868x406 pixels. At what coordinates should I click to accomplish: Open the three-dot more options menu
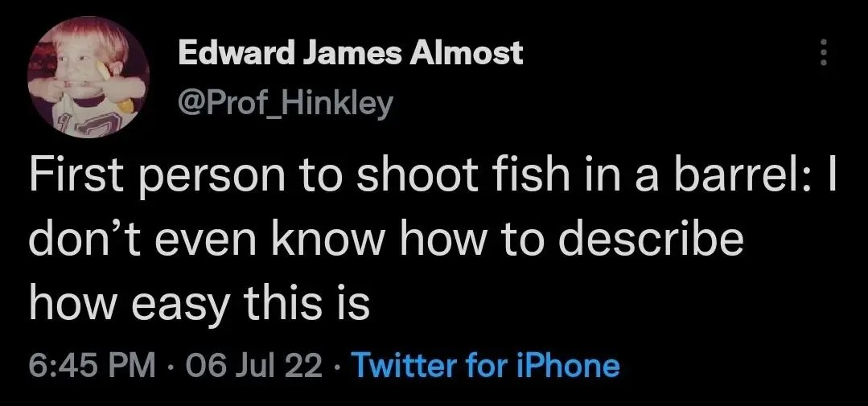click(x=822, y=54)
